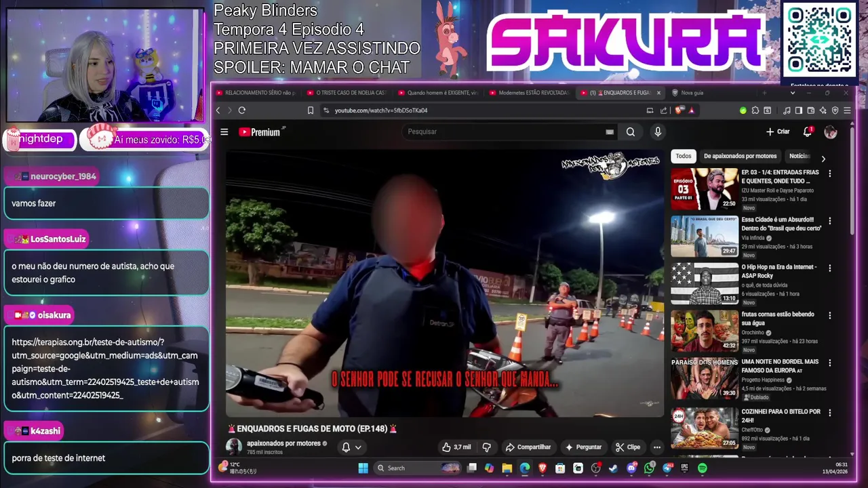
Task: Switch to 'RELACIONAMENTO SÉRIO' browser tab
Action: point(256,93)
